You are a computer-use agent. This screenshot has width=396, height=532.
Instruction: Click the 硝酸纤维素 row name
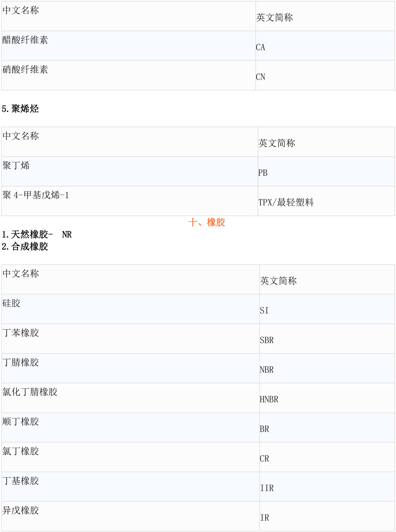pos(25,70)
